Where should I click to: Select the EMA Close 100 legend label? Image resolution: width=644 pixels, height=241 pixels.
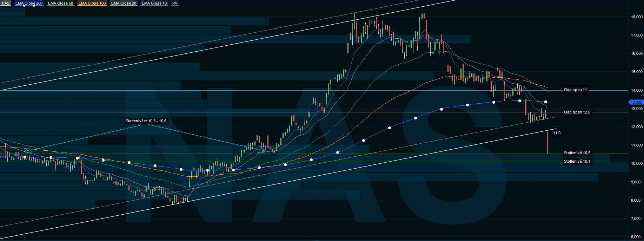(92, 3)
